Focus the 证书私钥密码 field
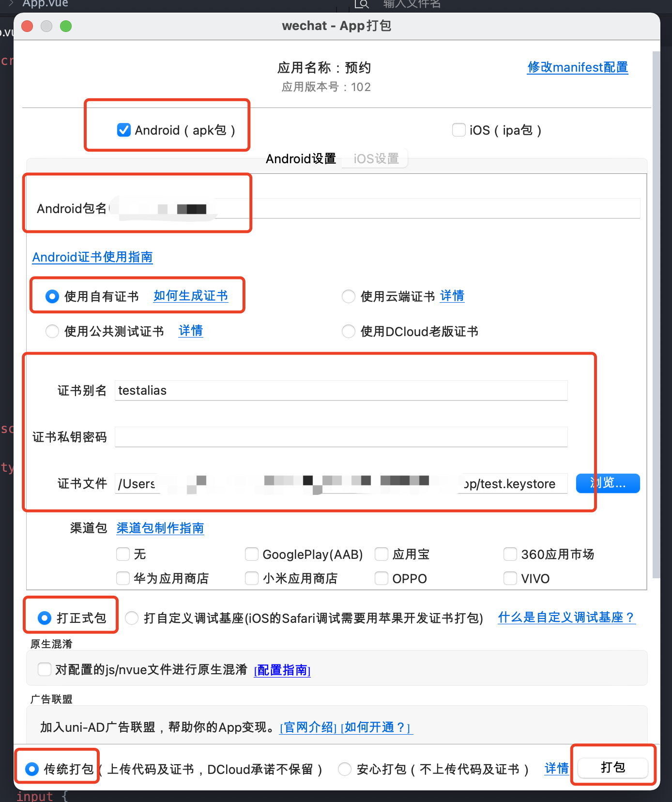Image resolution: width=672 pixels, height=802 pixels. tap(341, 437)
